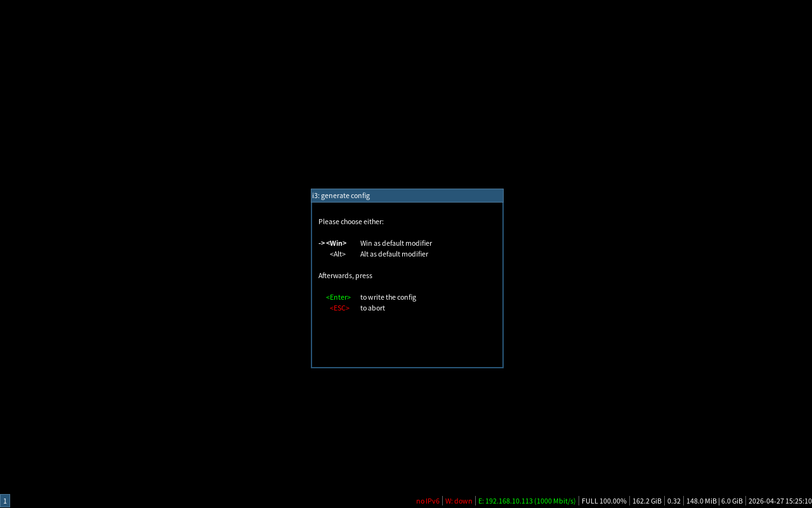
Task: Click the date and time 2026-04-27
Action: click(780, 501)
